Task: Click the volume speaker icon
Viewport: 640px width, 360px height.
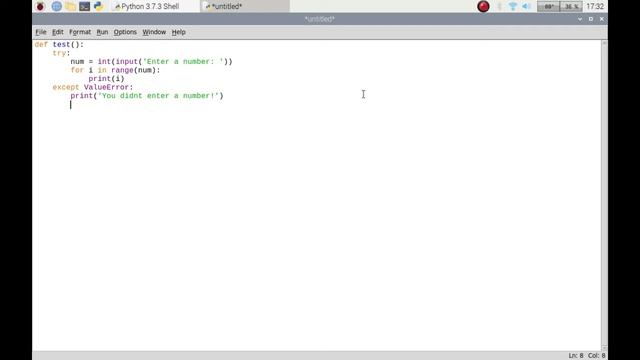Action: [x=526, y=7]
